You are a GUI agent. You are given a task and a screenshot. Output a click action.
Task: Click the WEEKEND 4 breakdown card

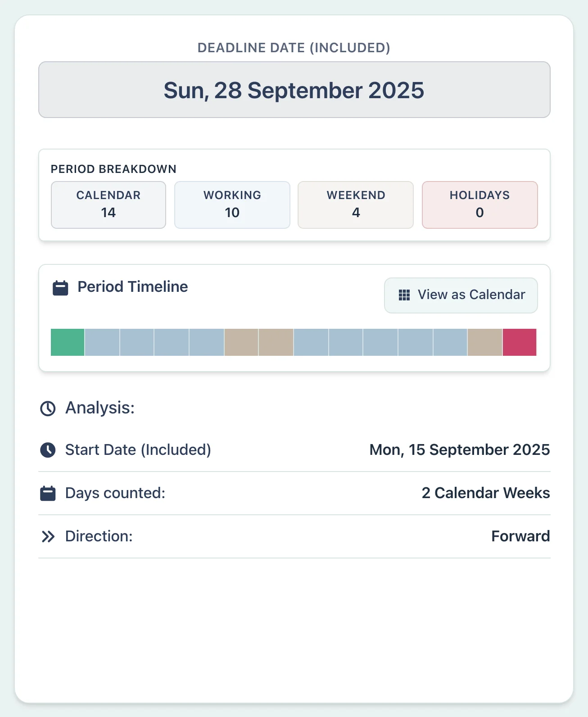[355, 204]
